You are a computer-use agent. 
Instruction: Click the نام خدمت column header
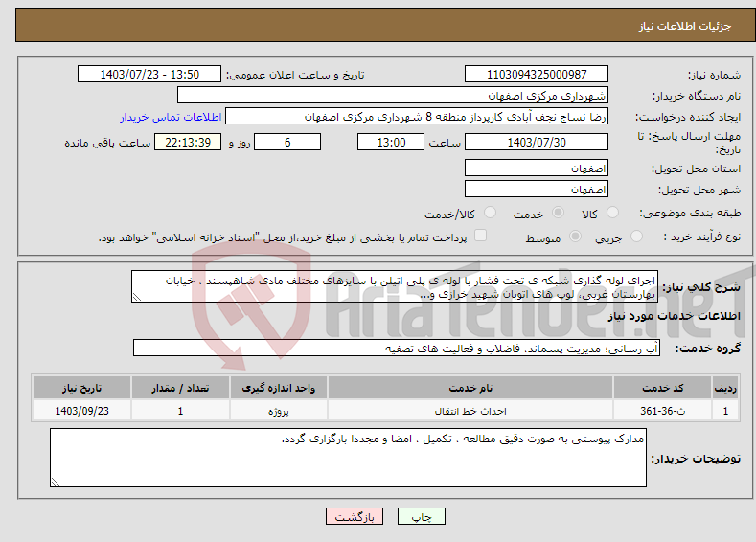(470, 388)
